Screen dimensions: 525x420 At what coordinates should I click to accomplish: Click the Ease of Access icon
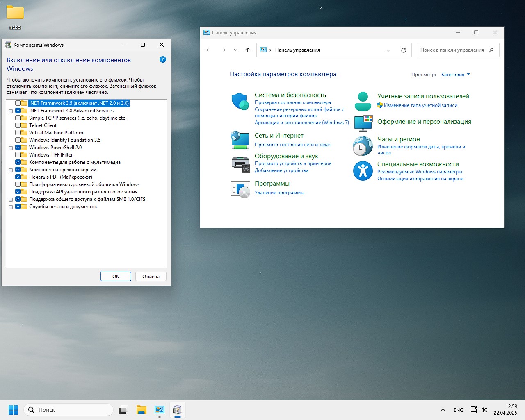point(363,171)
